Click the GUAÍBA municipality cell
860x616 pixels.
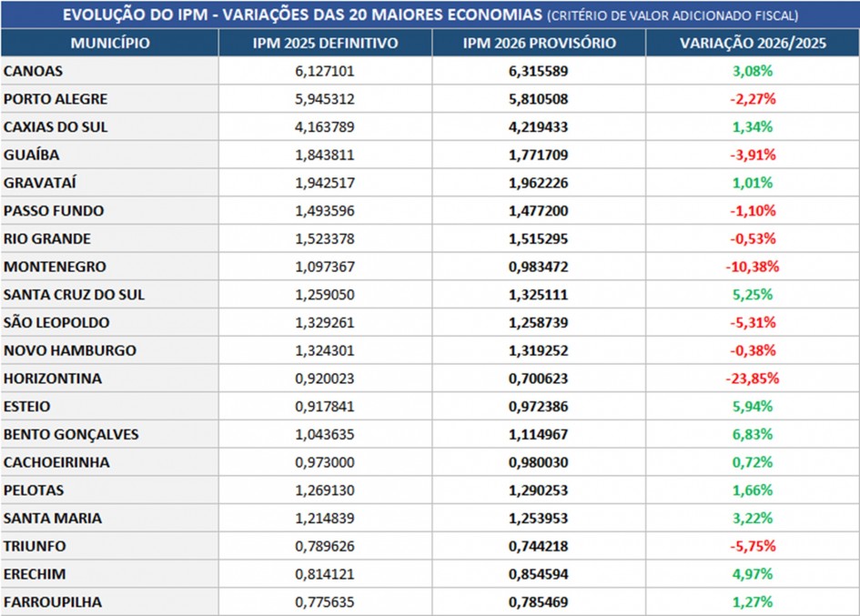coord(31,155)
